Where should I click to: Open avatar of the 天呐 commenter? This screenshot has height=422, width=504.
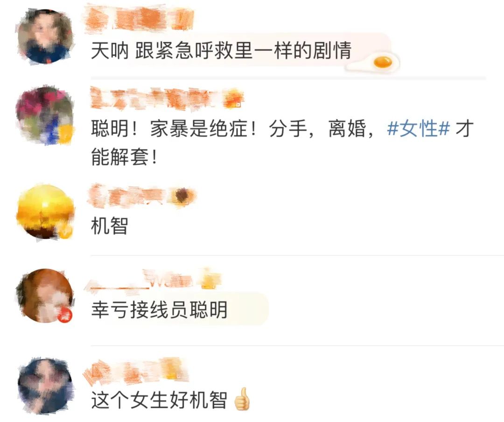pos(45,37)
